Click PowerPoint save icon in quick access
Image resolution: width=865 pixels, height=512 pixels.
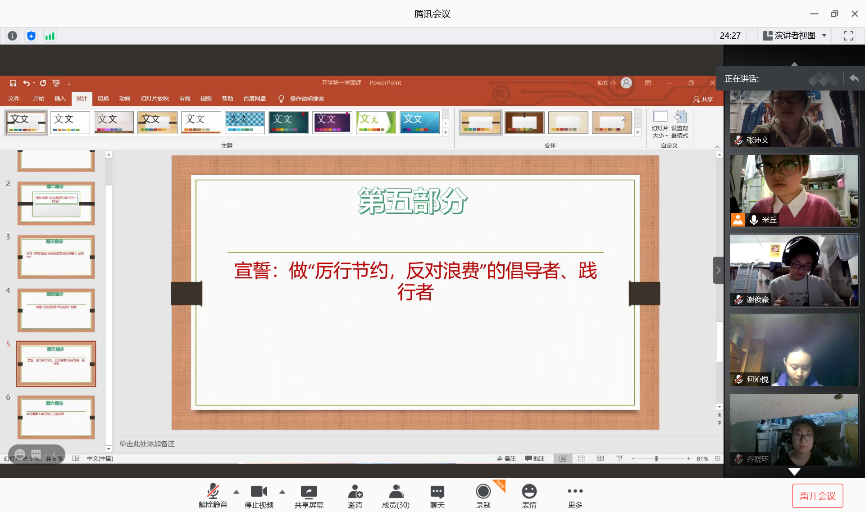pyautogui.click(x=13, y=83)
